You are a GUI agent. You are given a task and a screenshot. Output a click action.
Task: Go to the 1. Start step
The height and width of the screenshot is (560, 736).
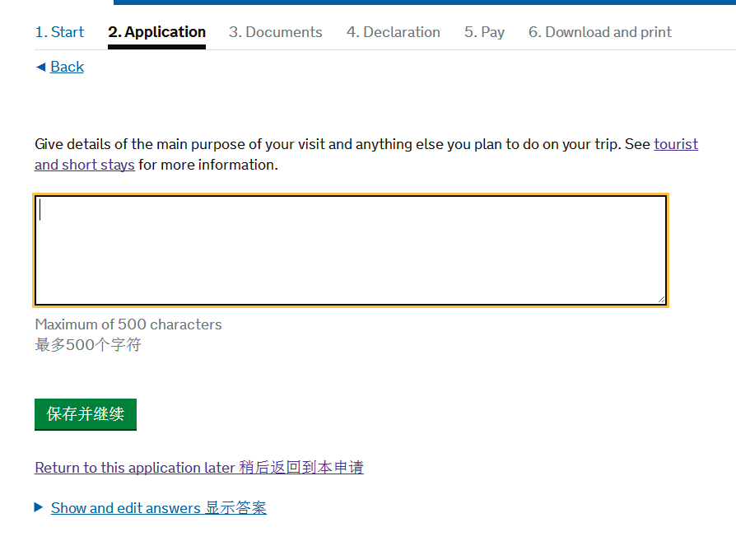pyautogui.click(x=59, y=32)
